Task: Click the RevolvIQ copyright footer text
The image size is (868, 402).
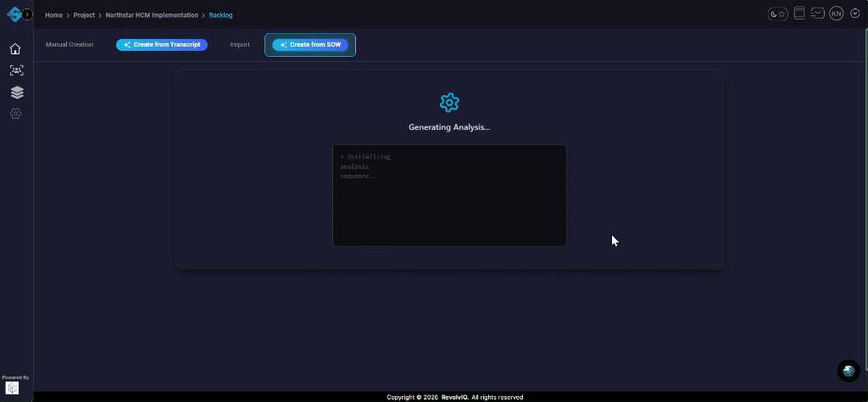Action: tap(454, 397)
